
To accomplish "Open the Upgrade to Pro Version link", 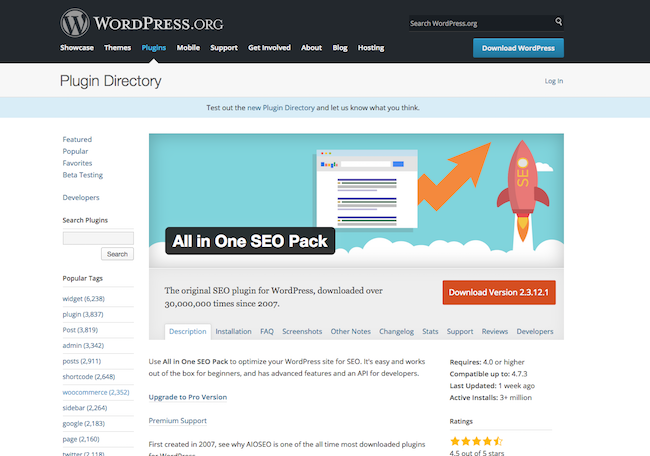I will 188,397.
